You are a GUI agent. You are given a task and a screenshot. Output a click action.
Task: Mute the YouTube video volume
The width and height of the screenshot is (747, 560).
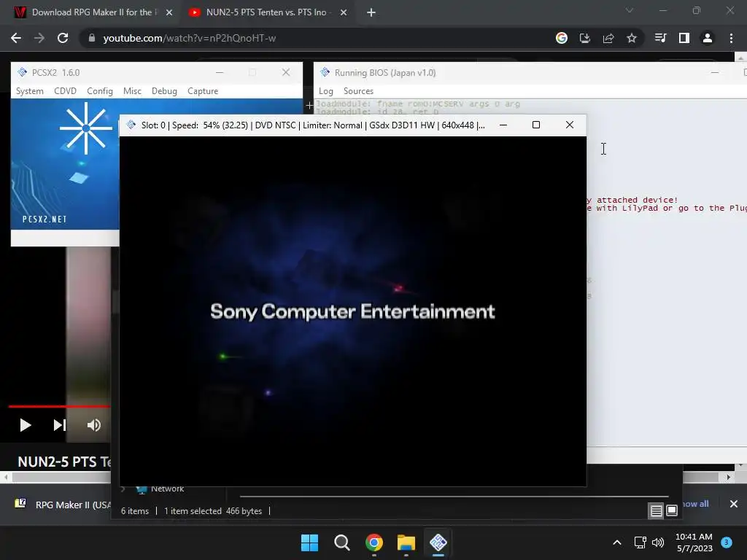click(94, 425)
